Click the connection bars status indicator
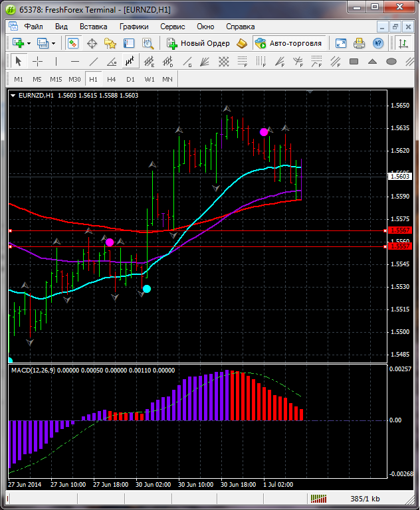 coord(318,498)
